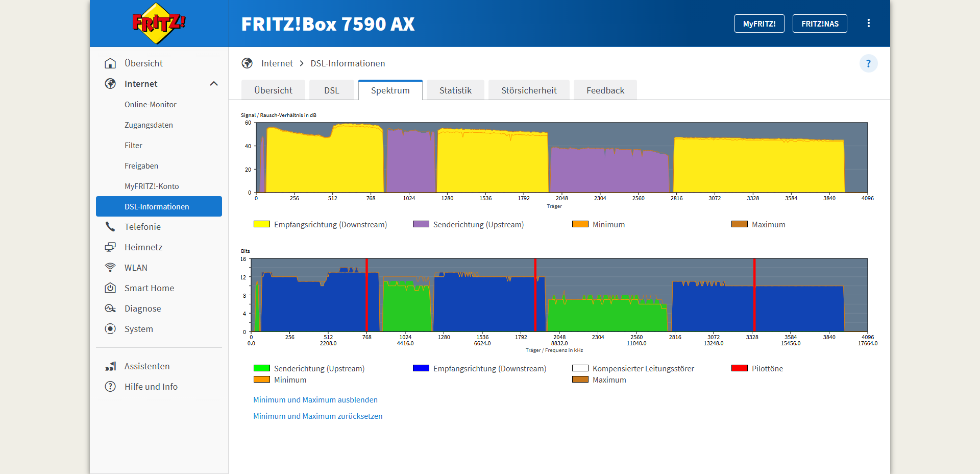Click 'Minimum und Maximum zurücksetzen' link
This screenshot has height=474, width=980.
pos(318,416)
